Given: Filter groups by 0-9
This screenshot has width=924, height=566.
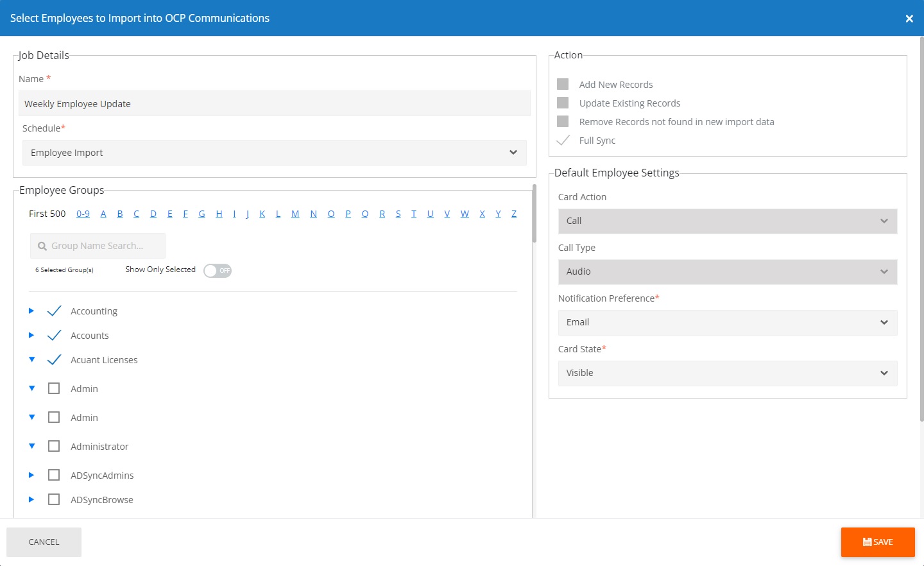Looking at the screenshot, I should (x=83, y=214).
